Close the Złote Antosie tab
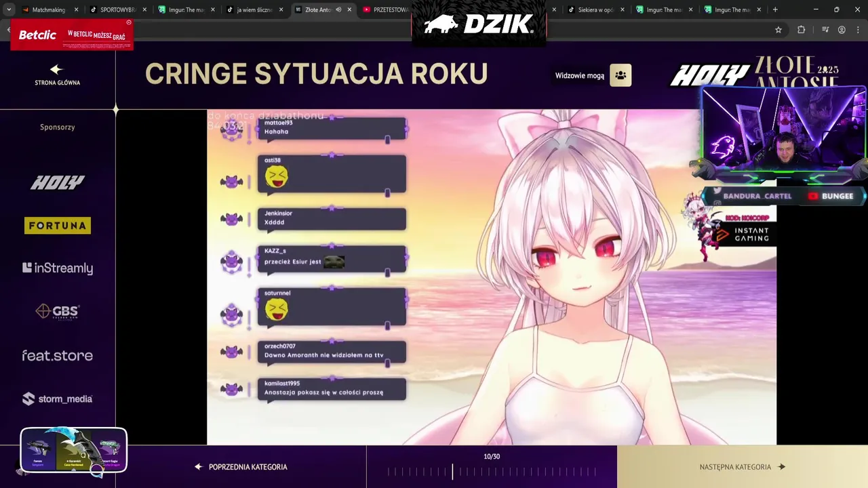 (x=350, y=9)
